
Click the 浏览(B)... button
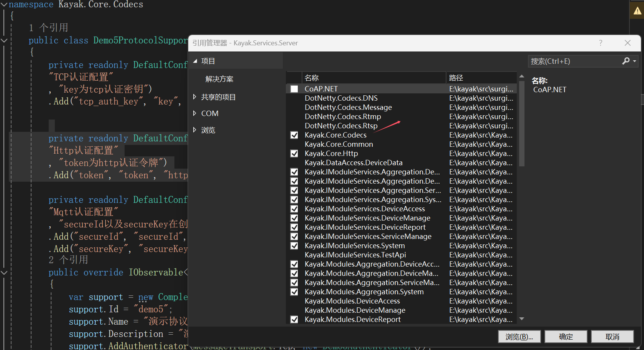pos(519,337)
